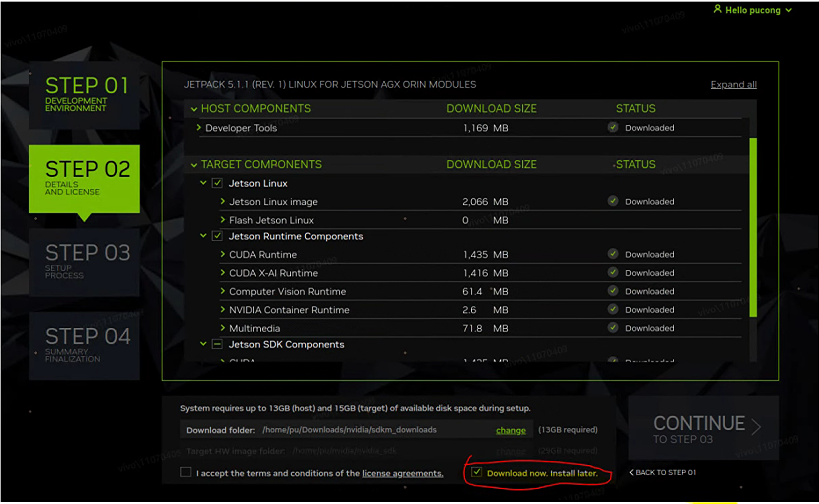
Task: Click the Downloaded checkmark for Computer Vision Runtime
Action: pyautogui.click(x=613, y=291)
